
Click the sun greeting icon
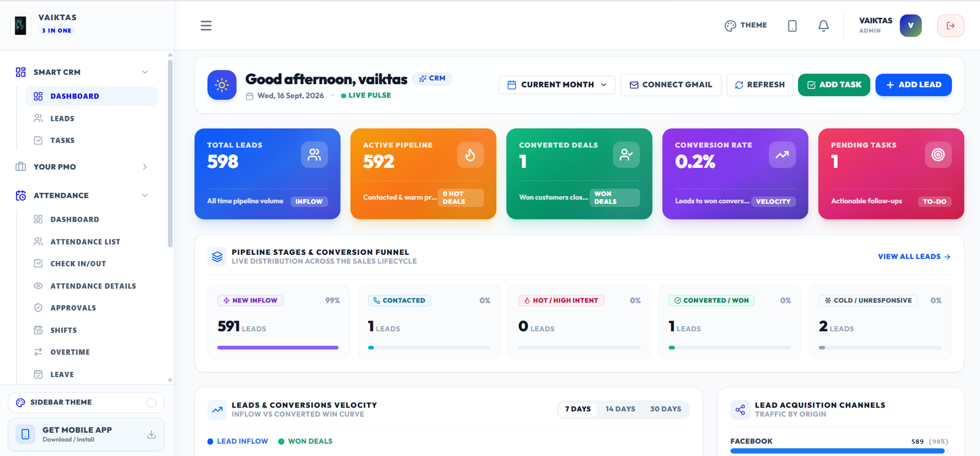(x=222, y=85)
